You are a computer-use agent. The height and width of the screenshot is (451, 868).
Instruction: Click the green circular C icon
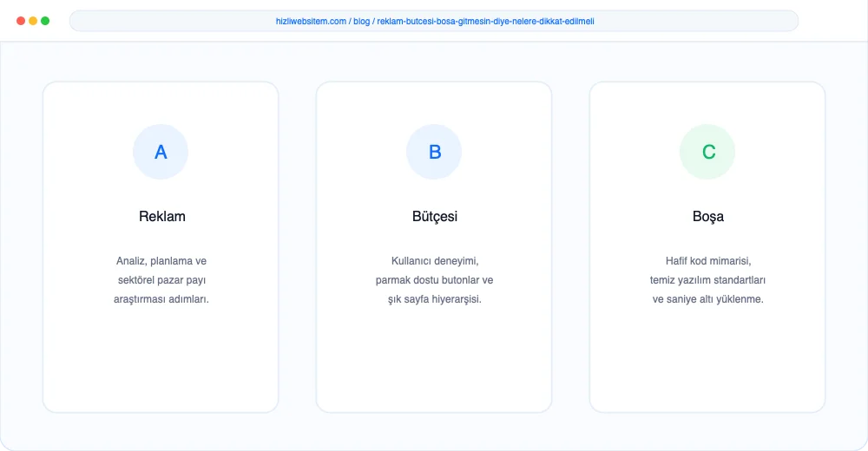[707, 152]
